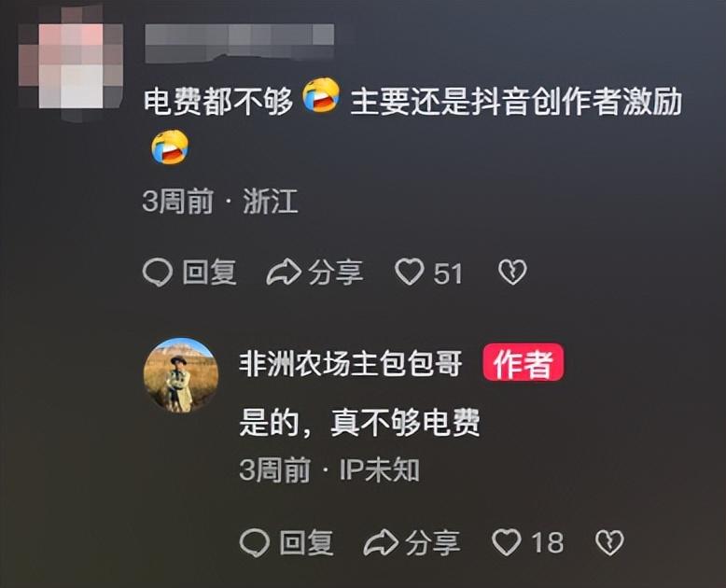726x588 pixels.
Task: Tap the 3周前 · 浙江 timestamp
Action: pyautogui.click(x=220, y=202)
